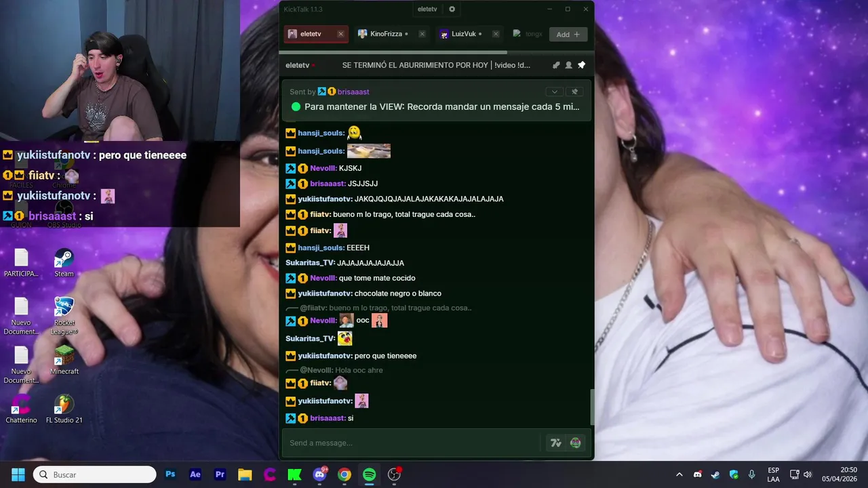
Task: Open KickTalk settings gear icon
Action: (x=452, y=9)
